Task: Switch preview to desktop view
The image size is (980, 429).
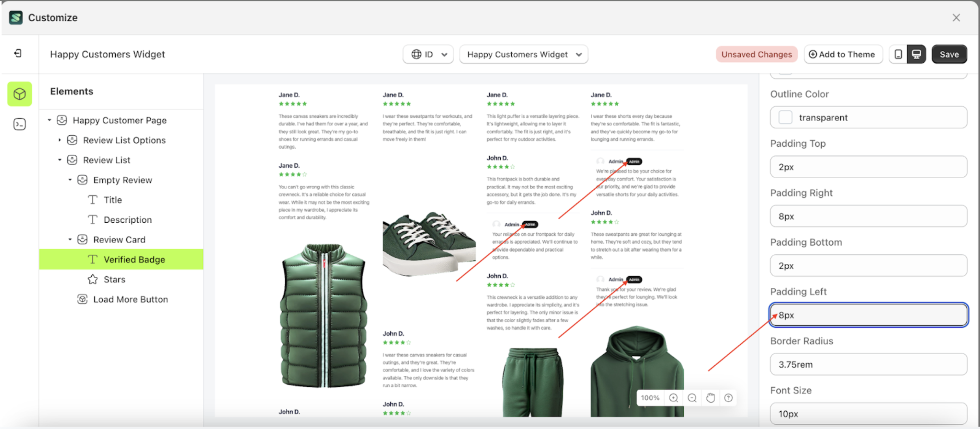Action: pos(917,54)
